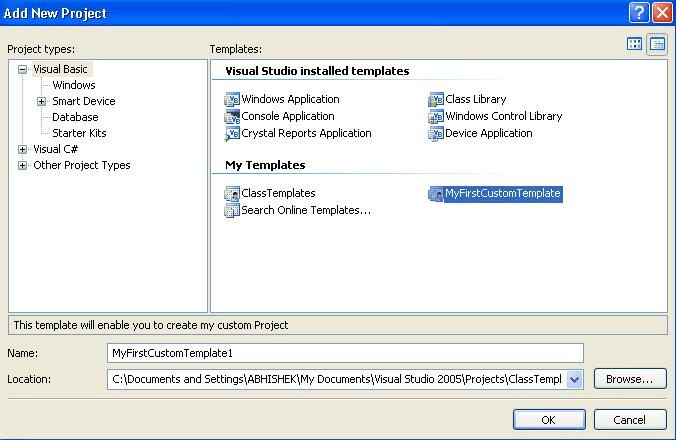Pick the Class Library template icon
The width and height of the screenshot is (677, 440).
(436, 100)
